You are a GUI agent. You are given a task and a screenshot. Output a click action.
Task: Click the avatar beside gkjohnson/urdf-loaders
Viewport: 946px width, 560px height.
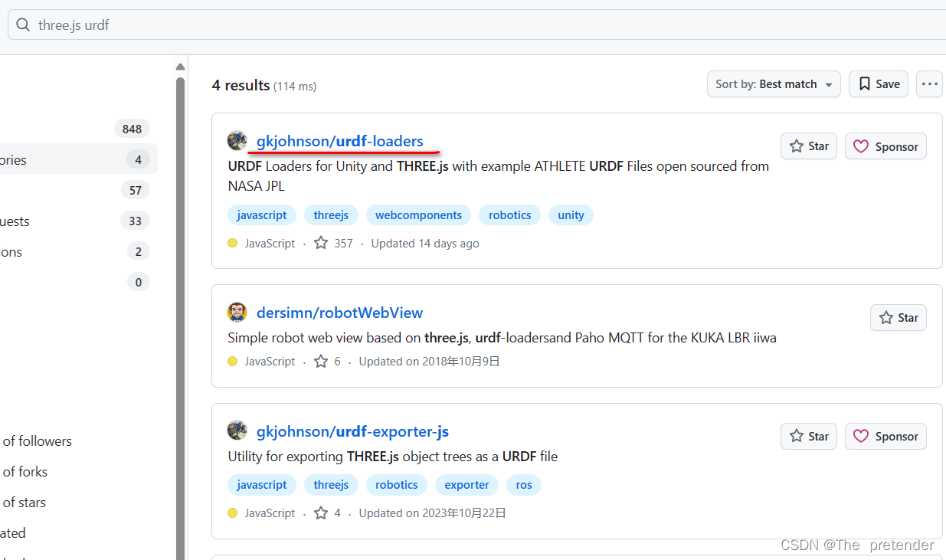[x=237, y=141]
